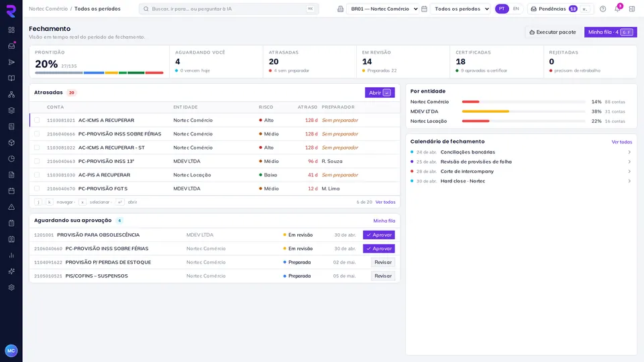Screen dimensions: 644x362
Task: Check the AC-ICMS A RECUPERAR - ST checkbox
Action: 37,147
